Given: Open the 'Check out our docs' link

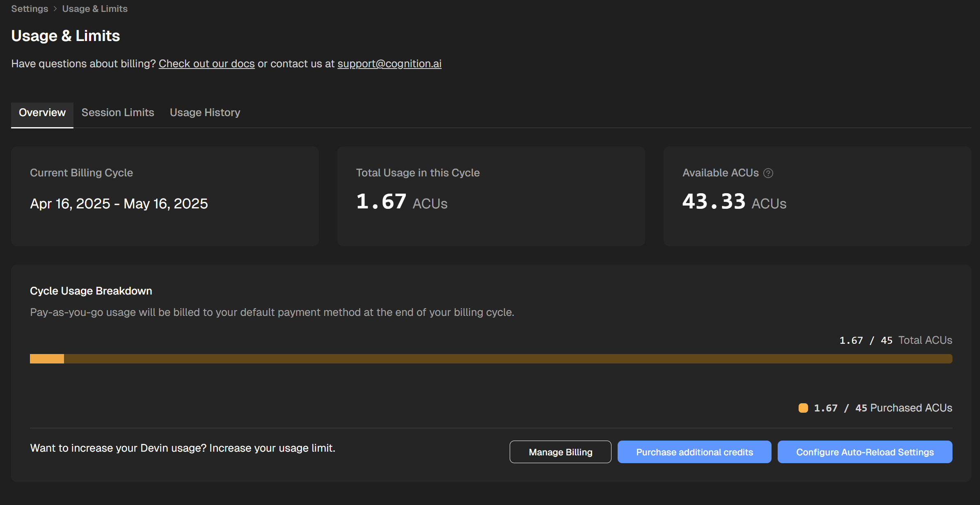Looking at the screenshot, I should click(x=206, y=64).
